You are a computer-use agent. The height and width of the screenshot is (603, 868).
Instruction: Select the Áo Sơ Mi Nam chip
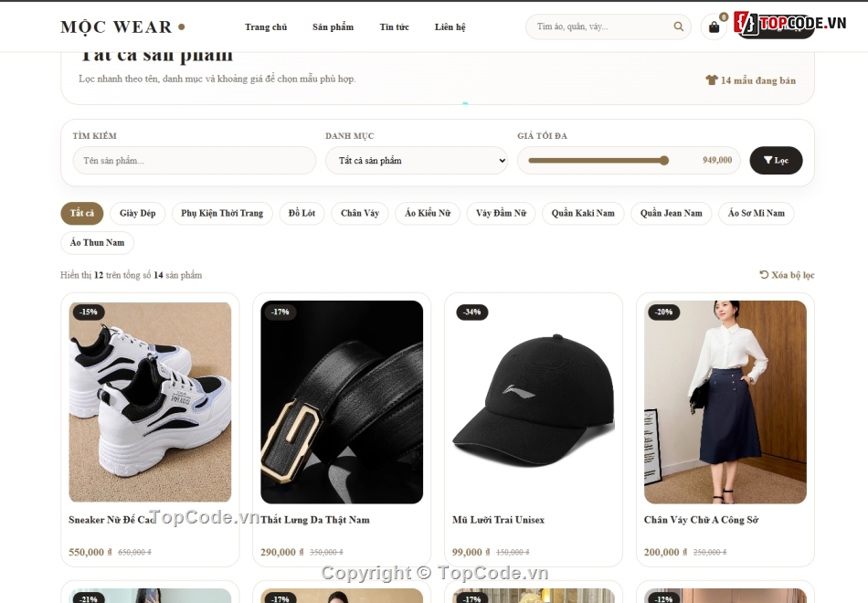click(x=757, y=213)
